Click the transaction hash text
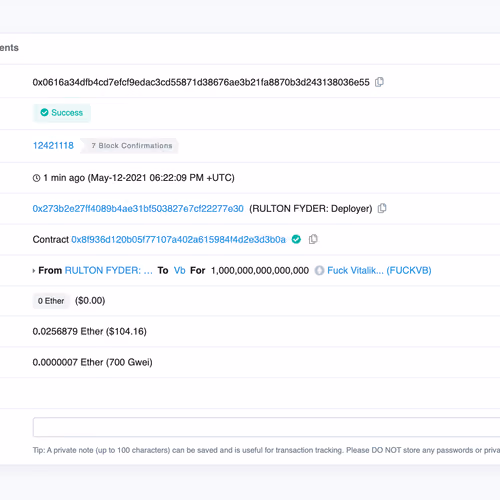500x500 pixels. click(201, 82)
